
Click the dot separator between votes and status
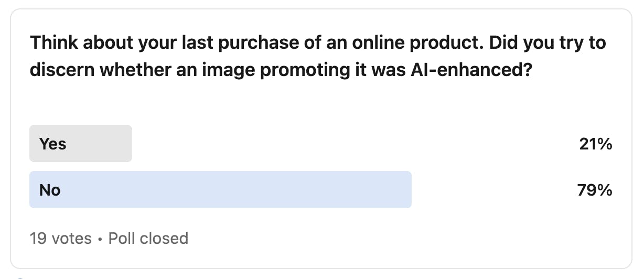click(100, 239)
